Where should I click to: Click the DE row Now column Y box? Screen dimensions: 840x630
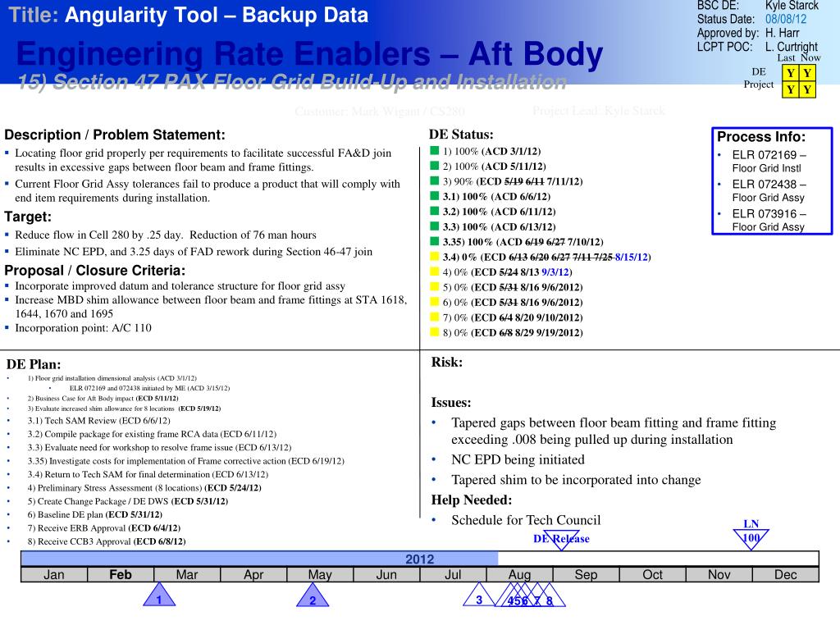(x=807, y=73)
